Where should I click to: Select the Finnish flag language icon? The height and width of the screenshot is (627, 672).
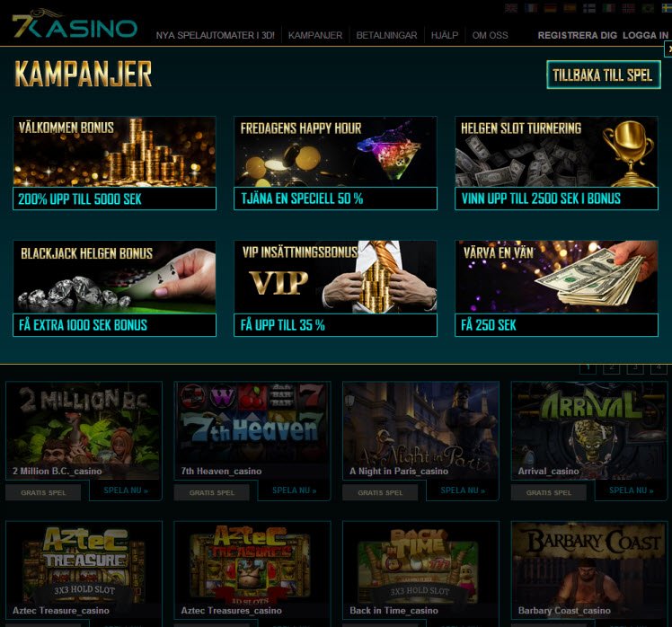pyautogui.click(x=589, y=8)
